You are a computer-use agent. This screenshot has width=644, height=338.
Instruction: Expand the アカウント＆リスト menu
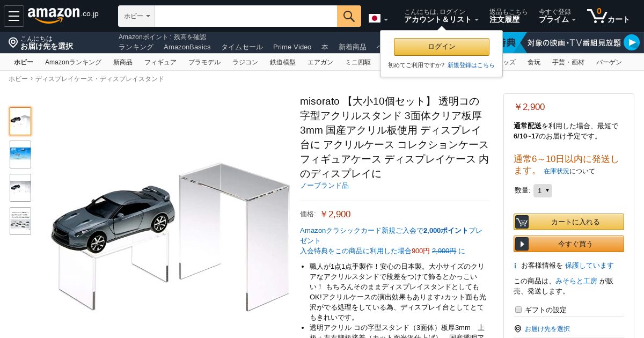coord(441,19)
